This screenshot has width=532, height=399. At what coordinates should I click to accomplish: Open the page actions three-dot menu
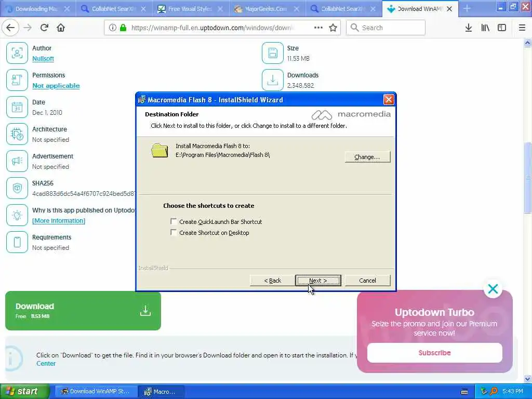[x=318, y=28]
